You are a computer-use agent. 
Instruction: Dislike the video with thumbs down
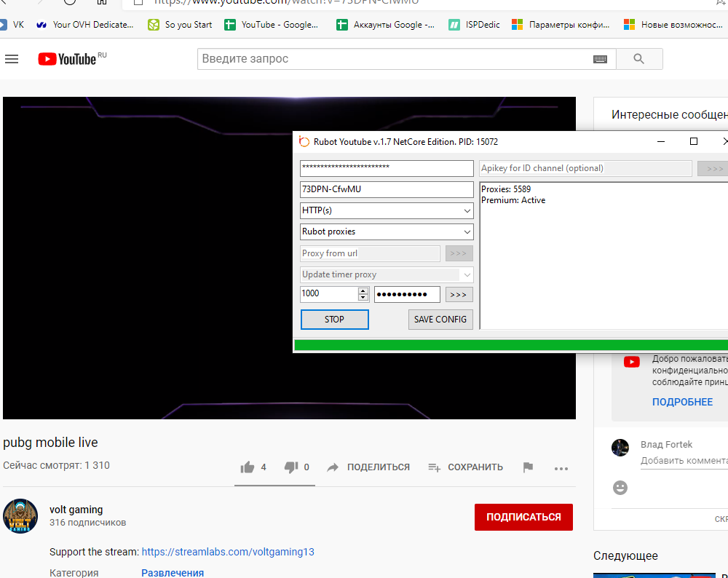[291, 467]
